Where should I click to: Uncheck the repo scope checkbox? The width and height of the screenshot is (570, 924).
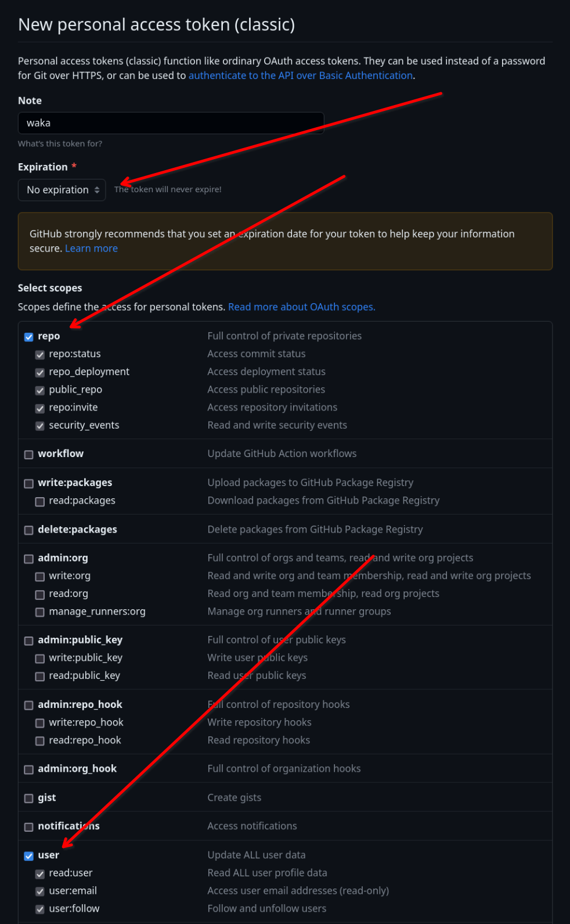(x=29, y=337)
